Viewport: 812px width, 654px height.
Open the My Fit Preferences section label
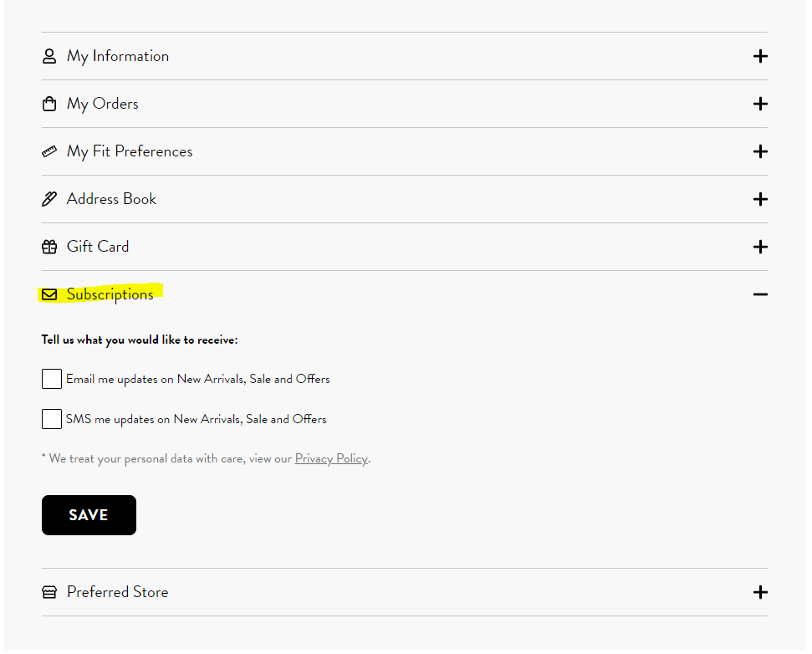pos(130,151)
